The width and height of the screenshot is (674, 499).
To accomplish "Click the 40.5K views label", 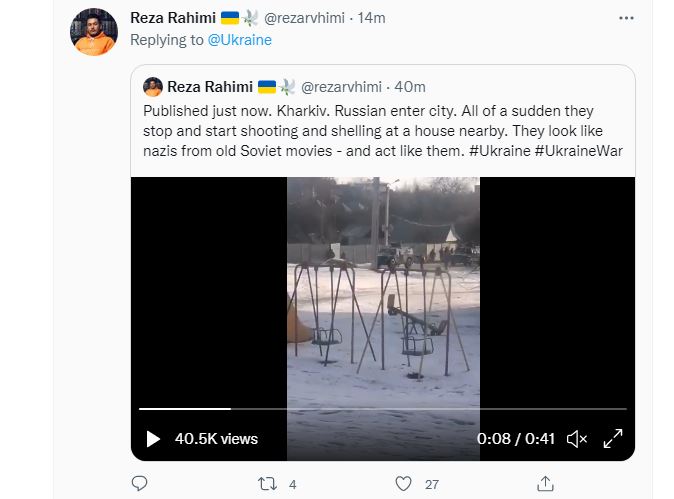I will point(216,438).
